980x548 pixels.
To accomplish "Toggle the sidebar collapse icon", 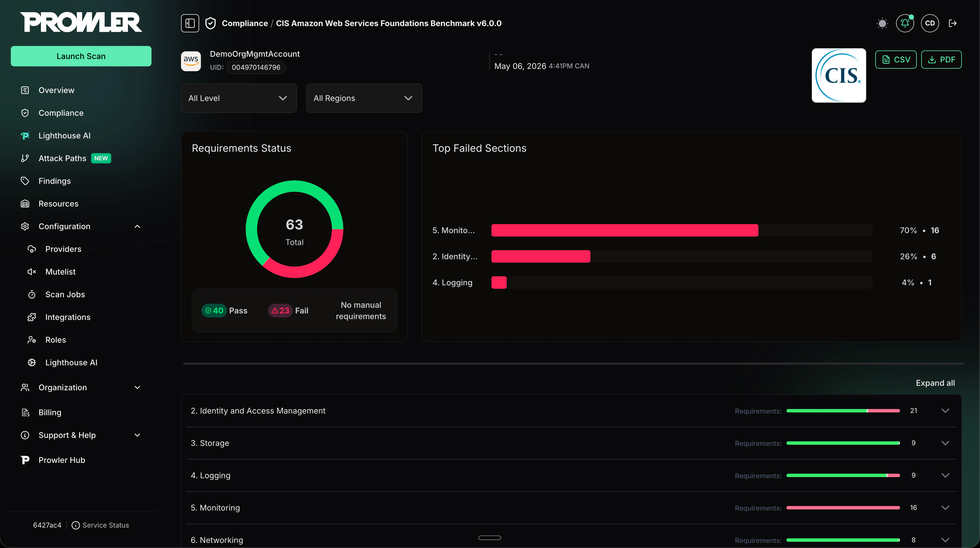I will coord(190,23).
